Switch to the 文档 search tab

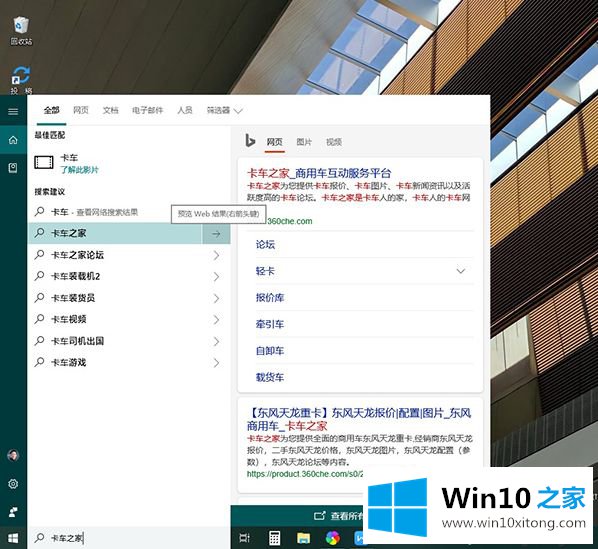[111, 111]
